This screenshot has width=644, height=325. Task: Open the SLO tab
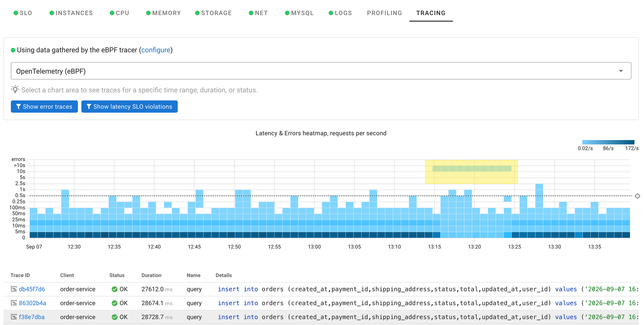click(23, 13)
